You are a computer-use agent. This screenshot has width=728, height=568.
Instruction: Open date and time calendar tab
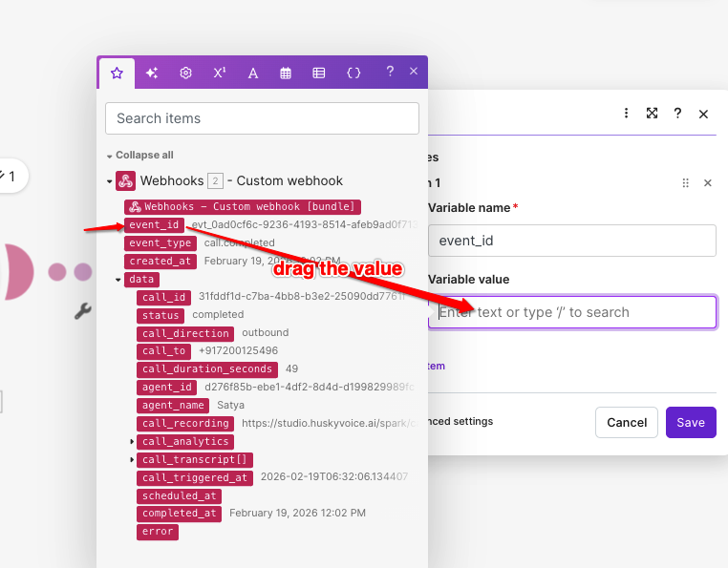click(286, 73)
